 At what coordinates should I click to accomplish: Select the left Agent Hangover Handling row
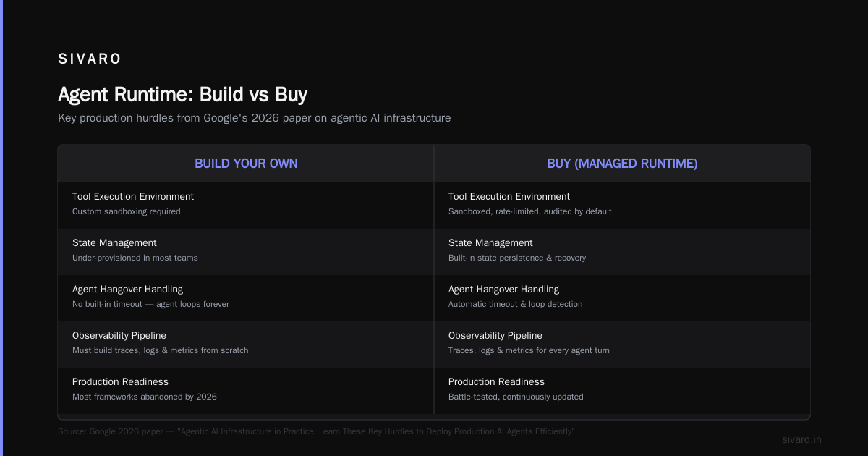[x=246, y=297]
